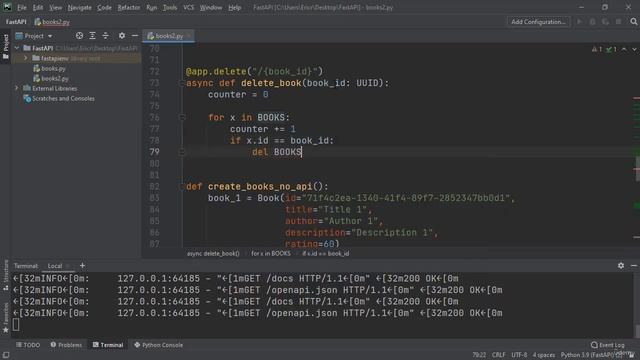Open the VCS menu
The height and width of the screenshot is (360, 640).
click(x=189, y=7)
